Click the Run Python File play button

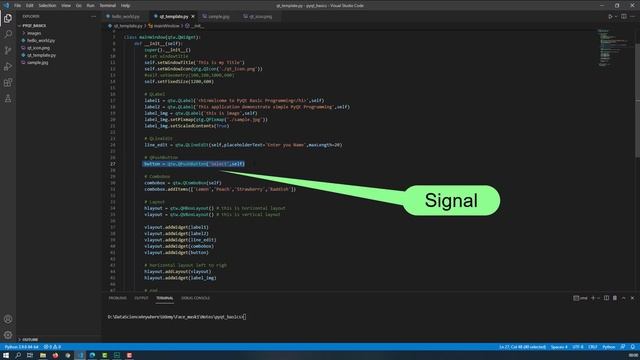click(x=610, y=16)
